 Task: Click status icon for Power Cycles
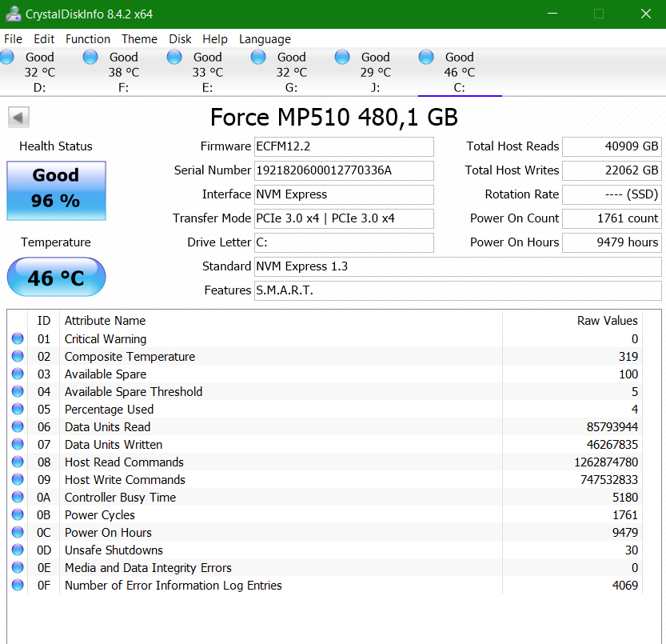pyautogui.click(x=18, y=514)
